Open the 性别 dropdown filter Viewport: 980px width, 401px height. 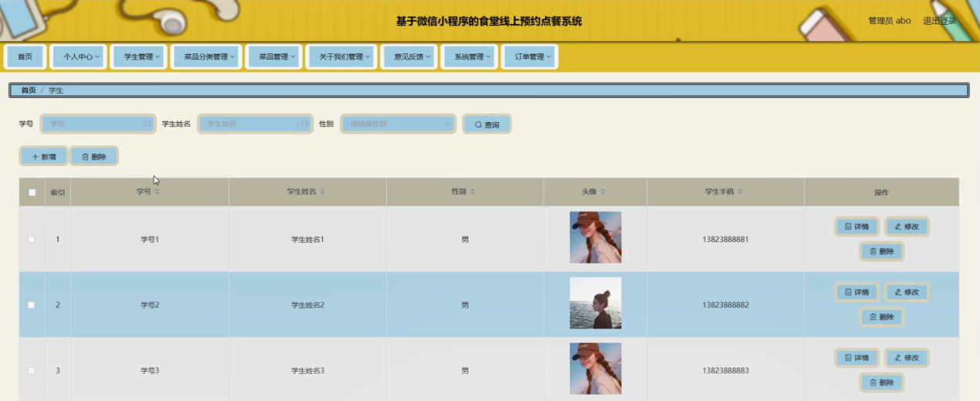point(398,124)
